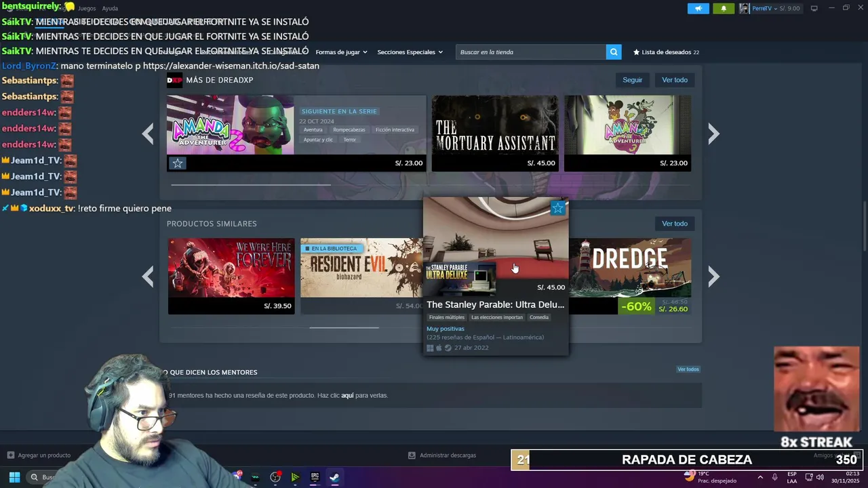The height and width of the screenshot is (488, 868).
Task: Select the Finales múltiples tag
Action: click(447, 317)
